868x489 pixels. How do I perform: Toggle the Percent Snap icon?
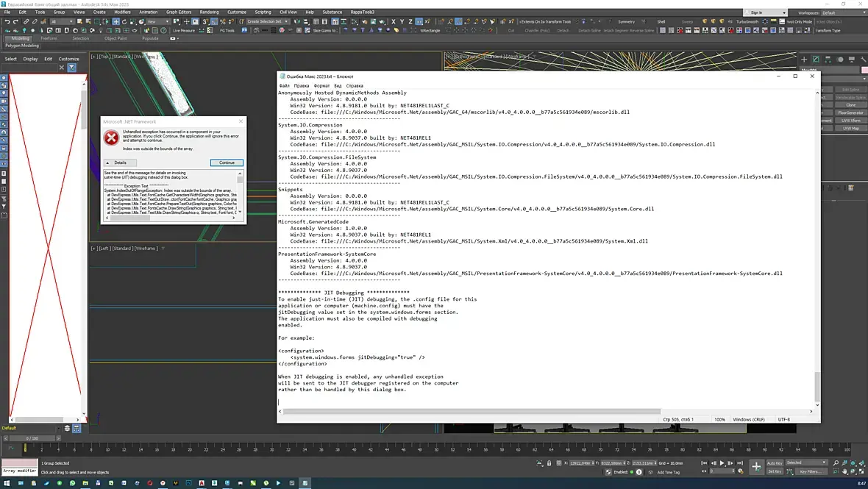[x=223, y=21]
